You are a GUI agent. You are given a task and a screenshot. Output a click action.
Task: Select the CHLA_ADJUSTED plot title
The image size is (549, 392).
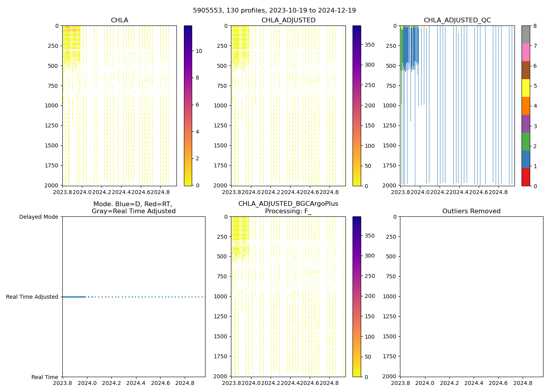pos(288,20)
